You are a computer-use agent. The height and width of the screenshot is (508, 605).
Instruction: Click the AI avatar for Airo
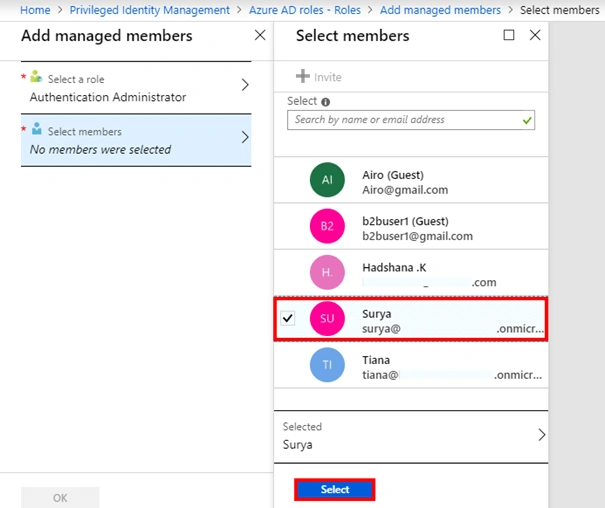[x=327, y=180]
